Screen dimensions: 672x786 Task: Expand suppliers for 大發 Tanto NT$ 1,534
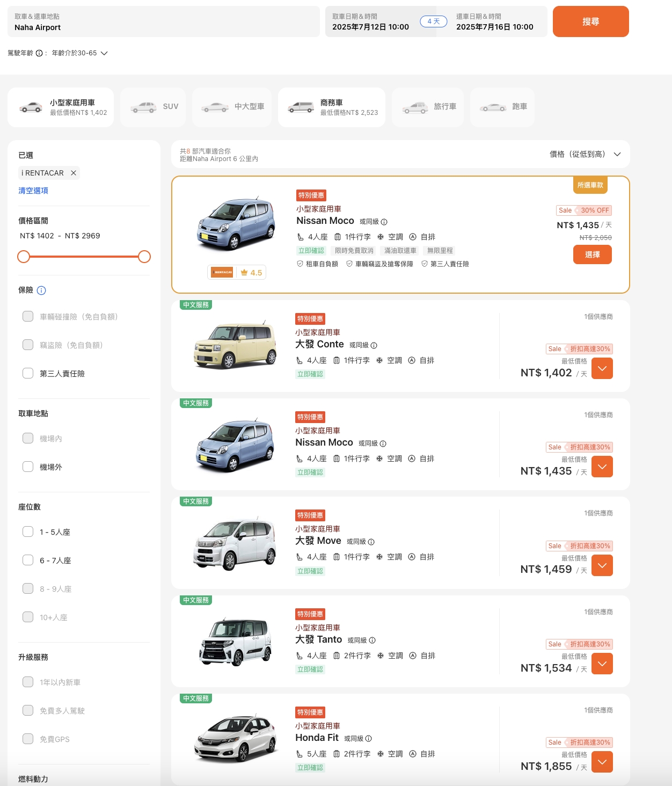[602, 664]
